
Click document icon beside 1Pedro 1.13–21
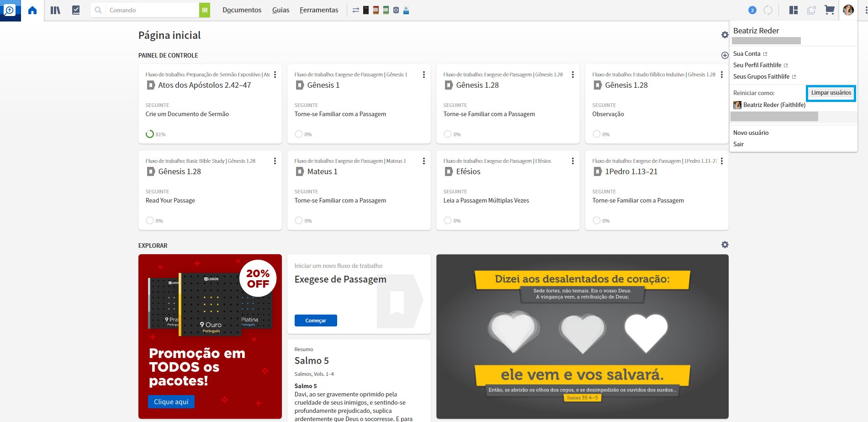click(598, 171)
